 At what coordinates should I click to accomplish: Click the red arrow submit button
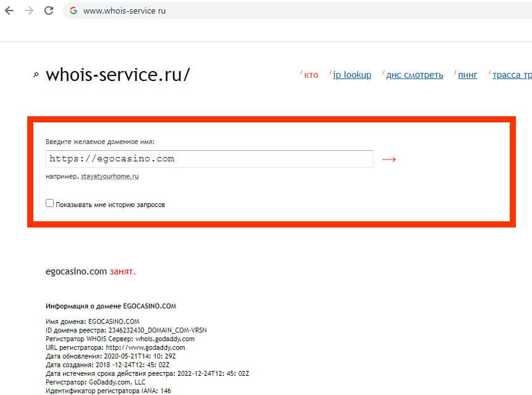click(x=389, y=159)
